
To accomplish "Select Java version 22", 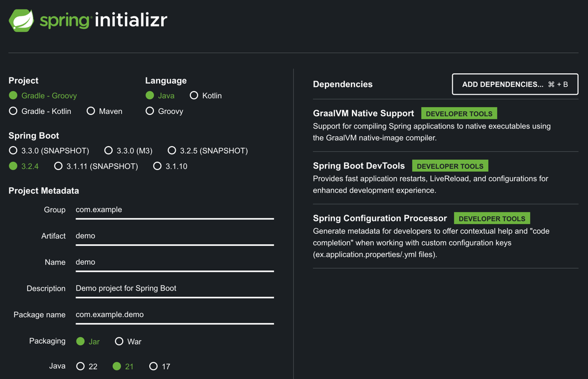I will tap(79, 366).
